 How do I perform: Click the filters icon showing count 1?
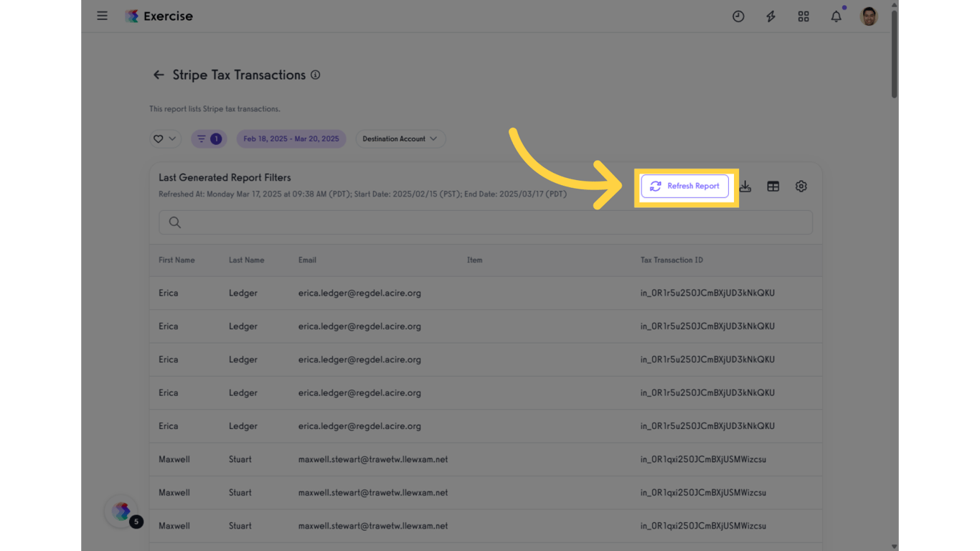pos(209,138)
